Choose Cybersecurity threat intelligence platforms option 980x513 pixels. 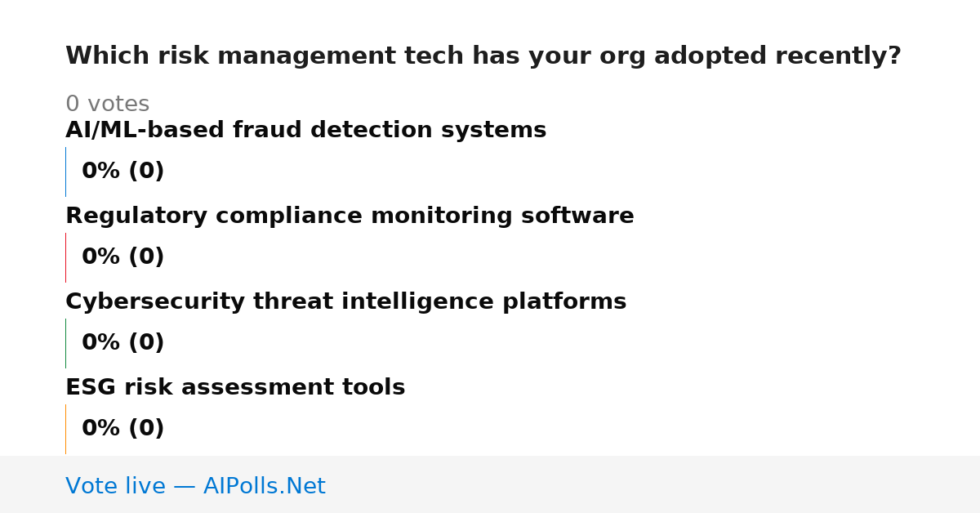[x=345, y=302]
